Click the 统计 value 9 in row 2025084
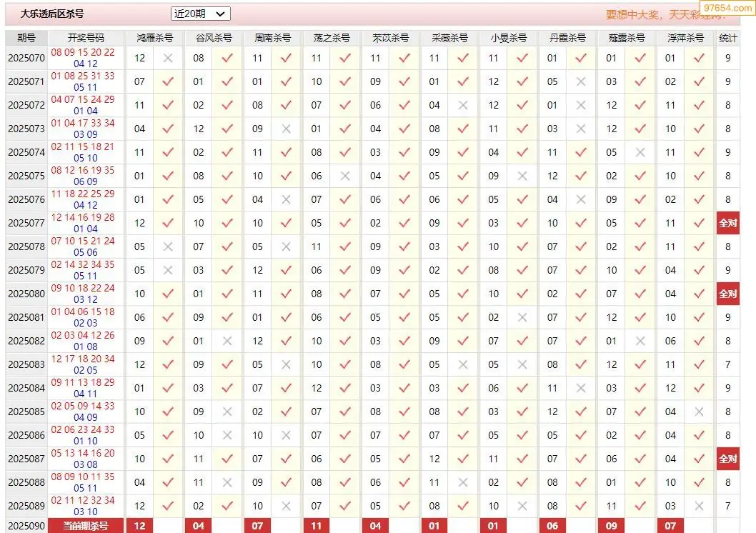The height and width of the screenshot is (533, 756). click(x=727, y=389)
